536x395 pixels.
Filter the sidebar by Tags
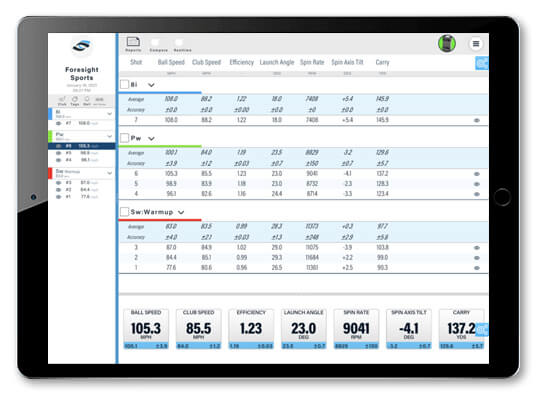click(x=75, y=101)
